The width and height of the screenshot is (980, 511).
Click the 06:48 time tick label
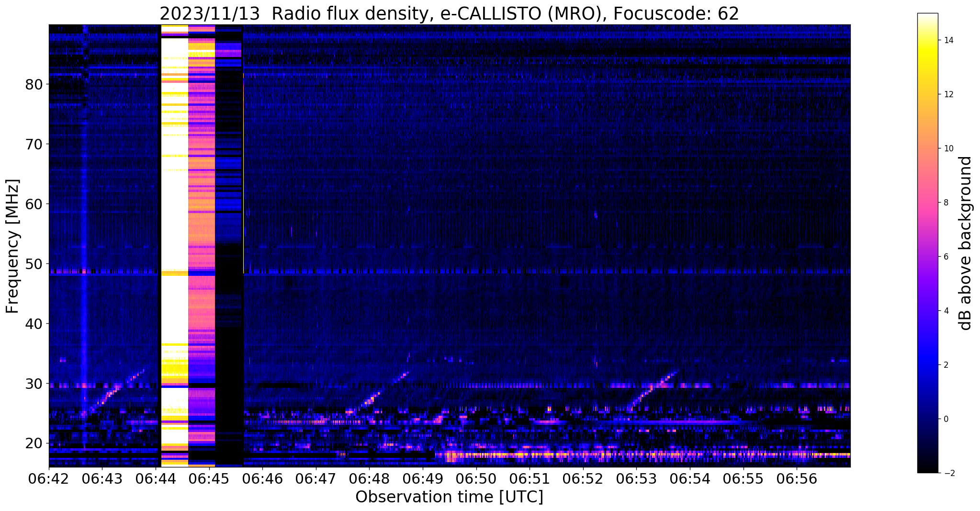click(x=369, y=478)
